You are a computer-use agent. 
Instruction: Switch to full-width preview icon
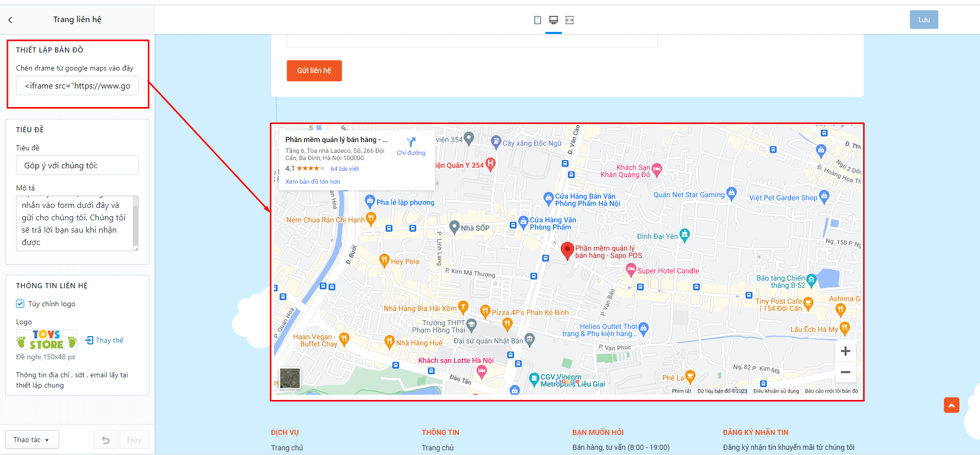(570, 20)
